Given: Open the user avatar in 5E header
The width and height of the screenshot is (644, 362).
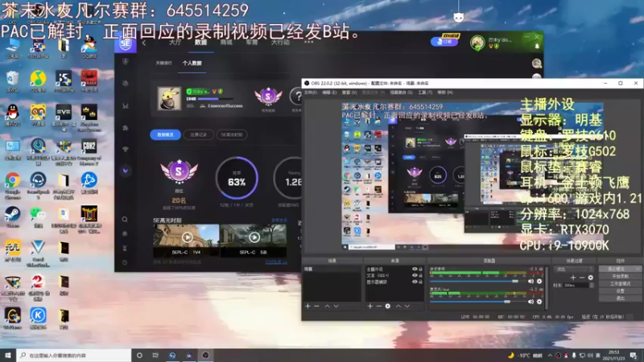Looking at the screenshot, I should pos(477,43).
